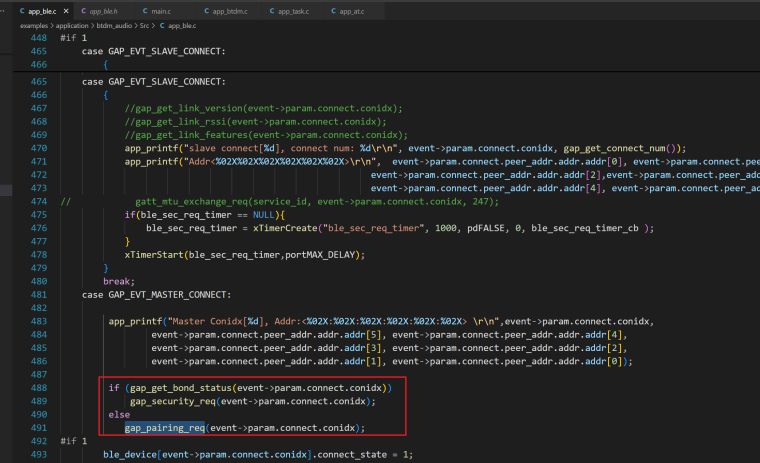Click the C file icon on app_ble.c tab

(22, 11)
